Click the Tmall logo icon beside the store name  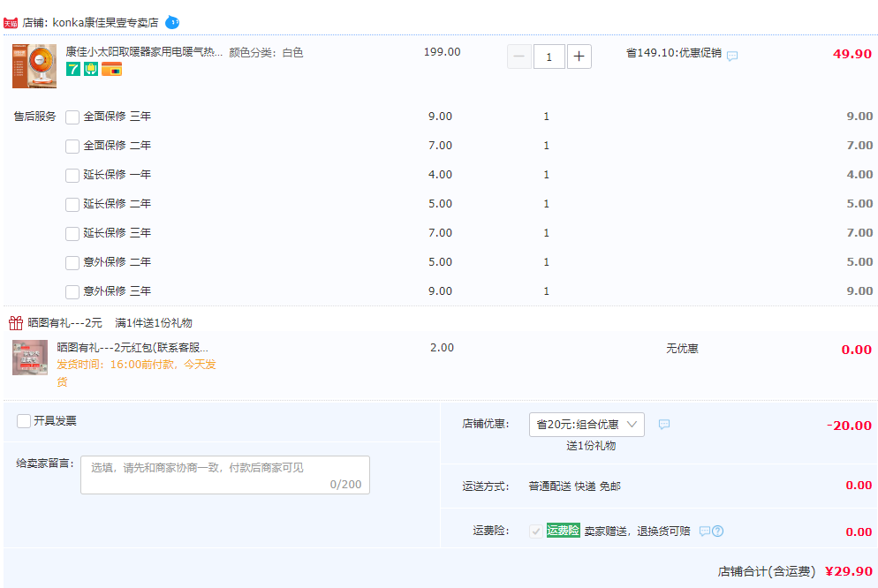pyautogui.click(x=11, y=23)
